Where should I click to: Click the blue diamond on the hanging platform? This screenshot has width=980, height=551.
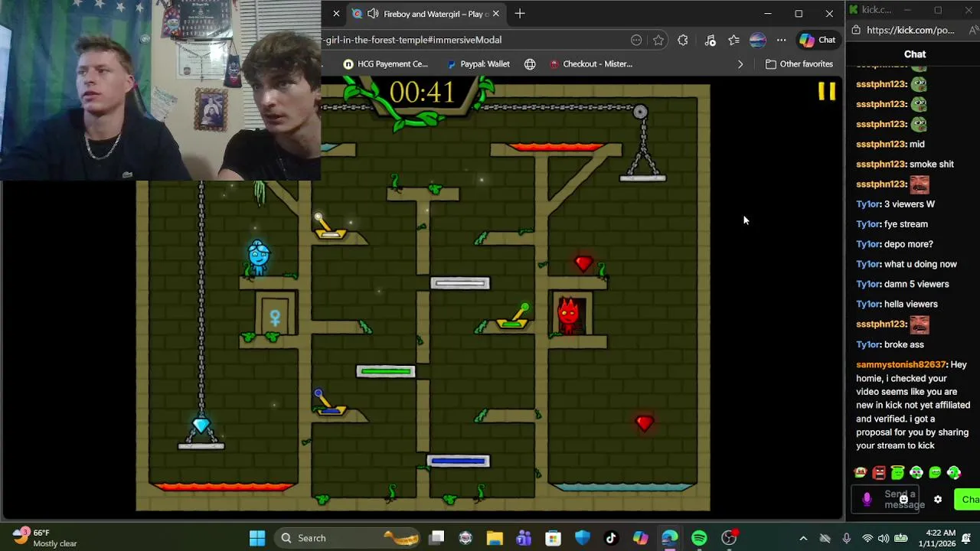coord(201,425)
